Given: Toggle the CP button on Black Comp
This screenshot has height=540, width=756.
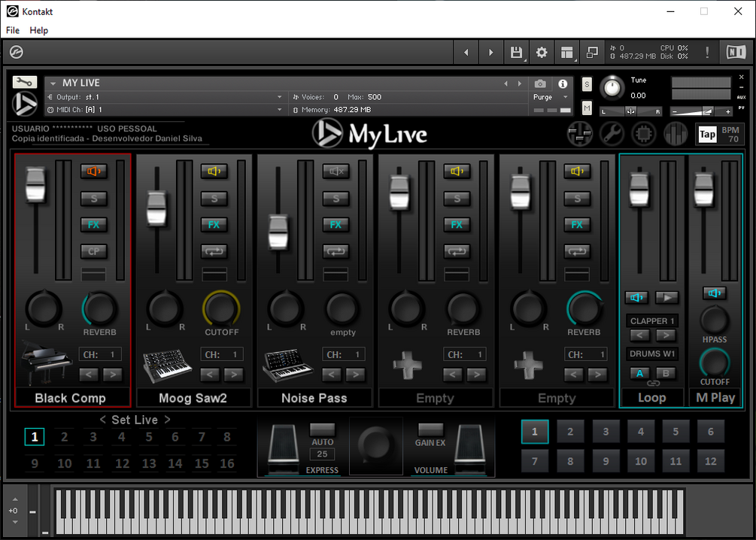Looking at the screenshot, I should [93, 251].
